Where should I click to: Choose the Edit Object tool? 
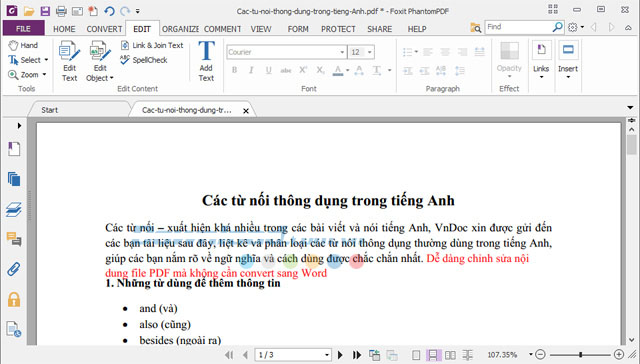coord(100,61)
